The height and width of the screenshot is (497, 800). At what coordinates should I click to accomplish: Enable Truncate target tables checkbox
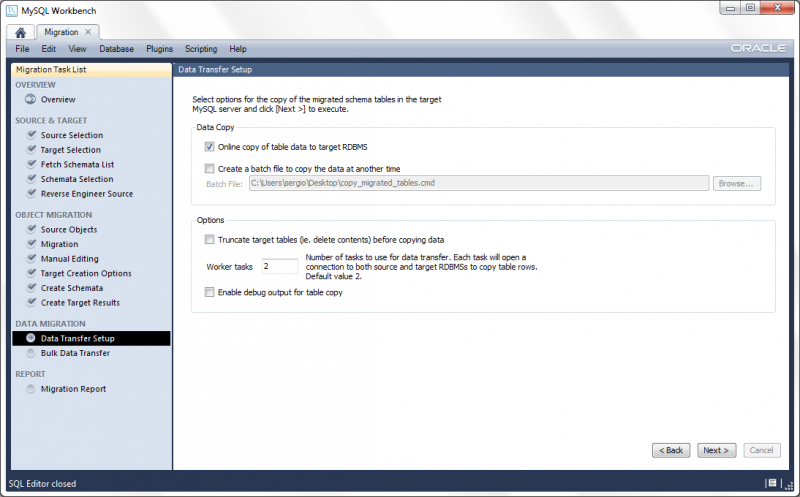tap(209, 239)
